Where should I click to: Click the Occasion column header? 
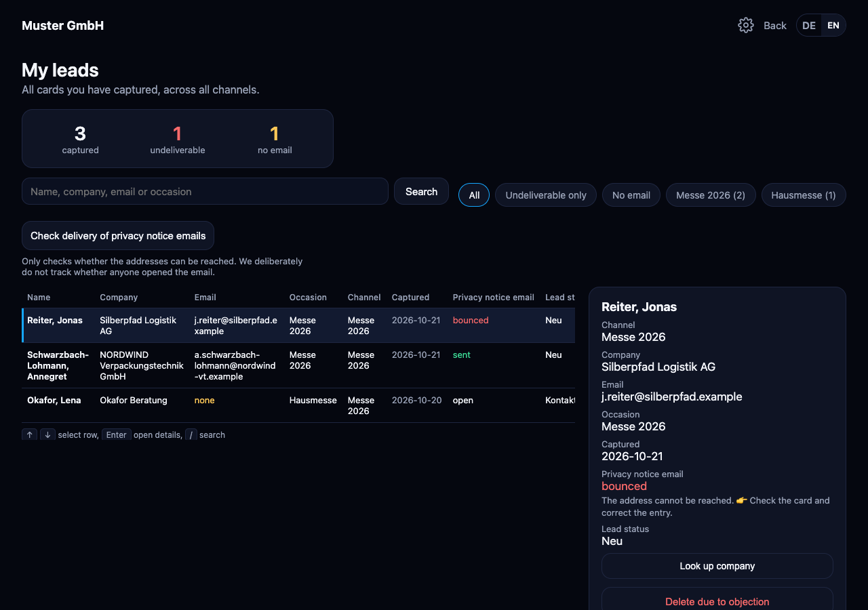308,298
